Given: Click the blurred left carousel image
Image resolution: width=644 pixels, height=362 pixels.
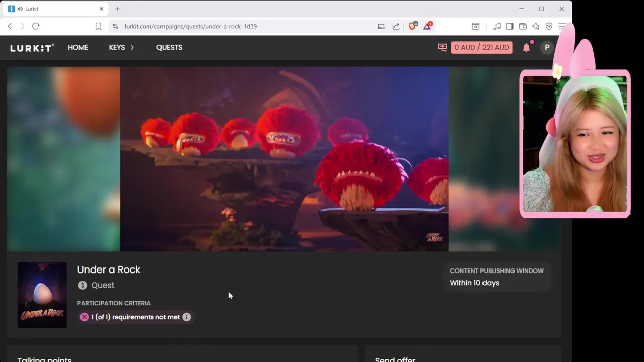Looking at the screenshot, I should point(63,159).
